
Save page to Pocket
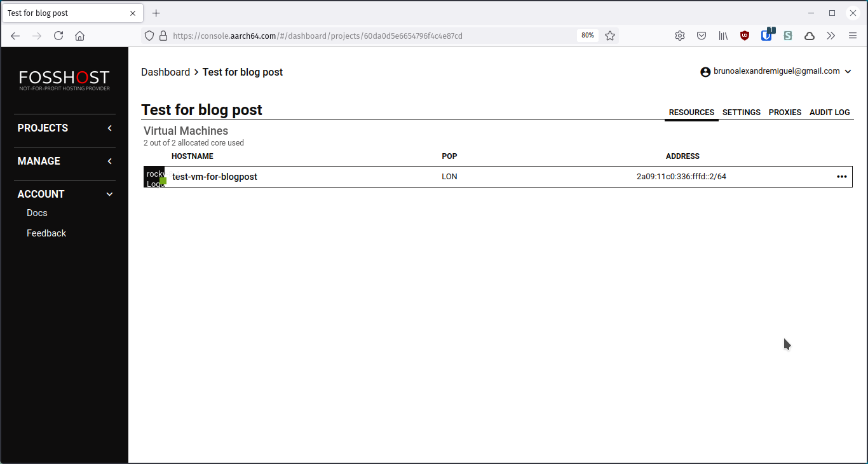point(702,36)
